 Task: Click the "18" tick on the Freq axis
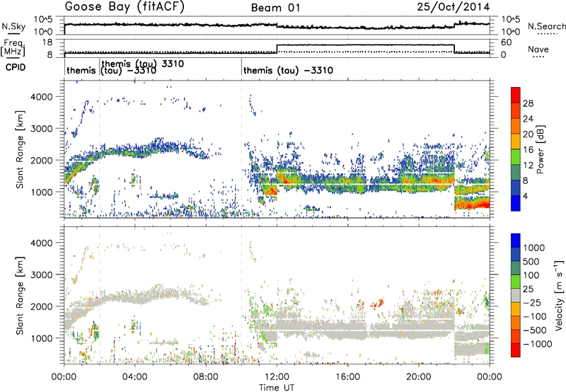point(48,42)
